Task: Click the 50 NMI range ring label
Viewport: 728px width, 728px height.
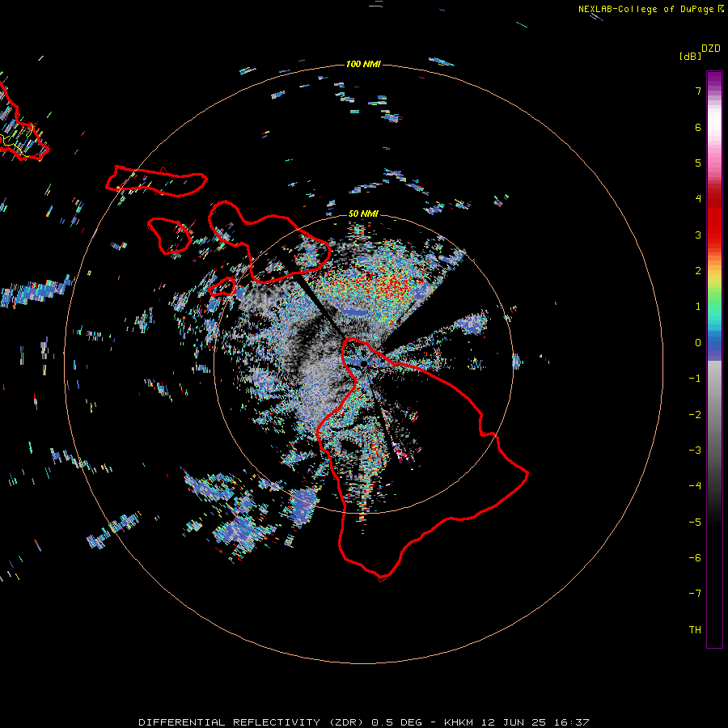Action: click(363, 214)
